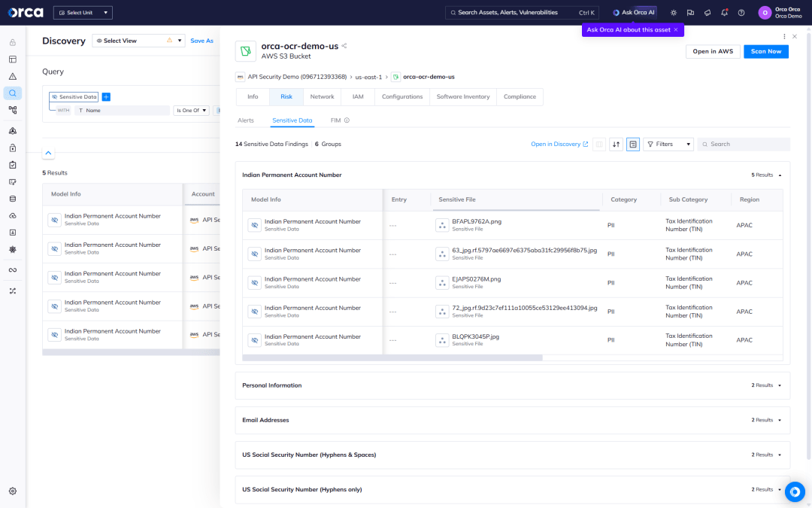Focus the Search Assets, Alerts, Vulnerabilities field
The height and width of the screenshot is (508, 812).
click(522, 13)
